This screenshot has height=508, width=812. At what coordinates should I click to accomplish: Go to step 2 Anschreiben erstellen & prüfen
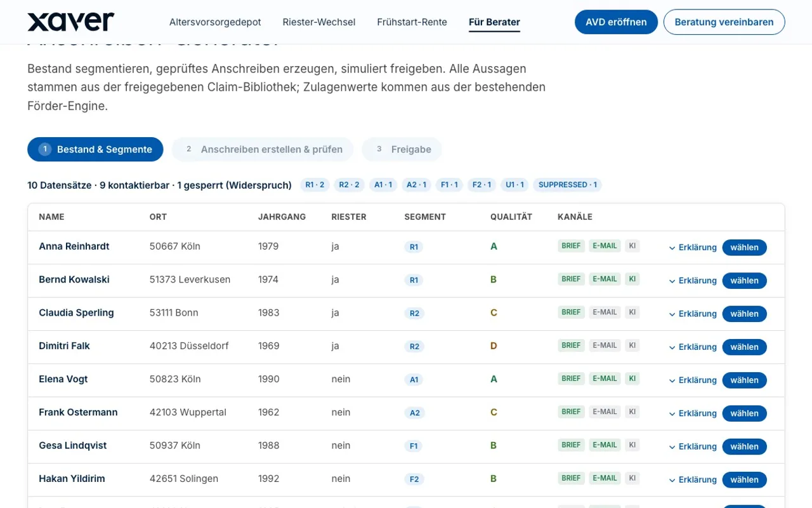pos(263,149)
